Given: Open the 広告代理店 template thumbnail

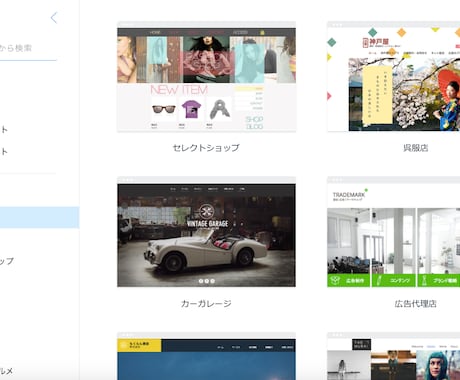Looking at the screenshot, I should point(393,232).
